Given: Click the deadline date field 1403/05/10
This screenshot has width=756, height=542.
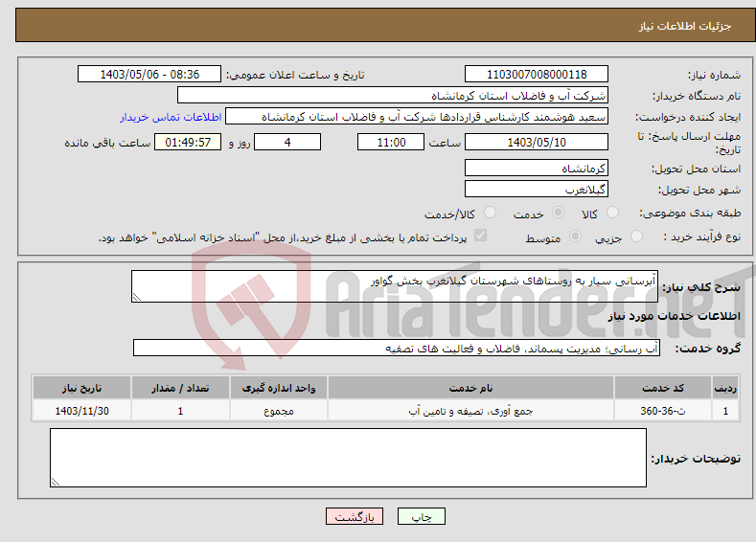Looking at the screenshot, I should [537, 142].
